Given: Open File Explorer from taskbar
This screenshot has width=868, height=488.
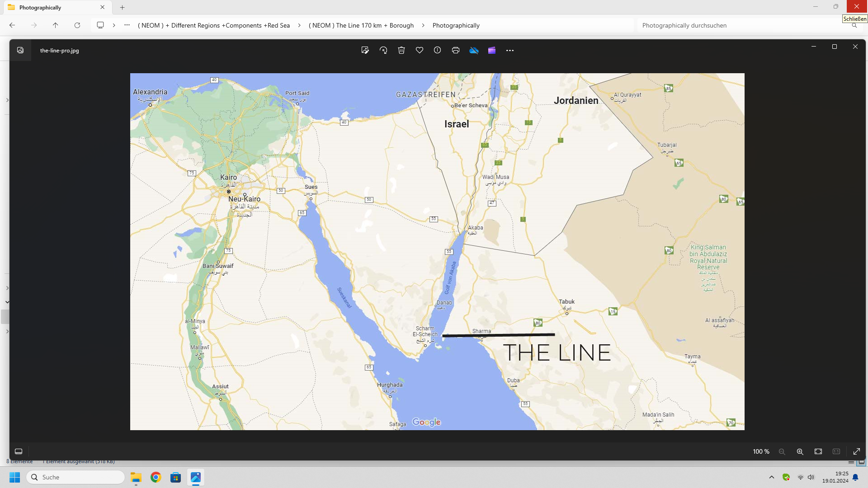Looking at the screenshot, I should (136, 477).
